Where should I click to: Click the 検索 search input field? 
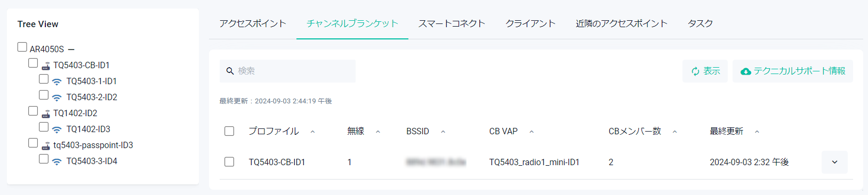click(287, 71)
